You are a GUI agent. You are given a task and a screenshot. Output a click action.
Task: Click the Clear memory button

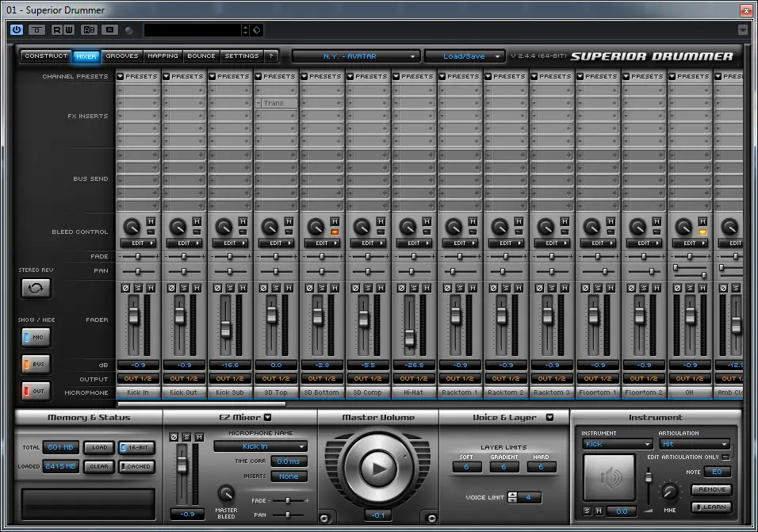coord(98,467)
